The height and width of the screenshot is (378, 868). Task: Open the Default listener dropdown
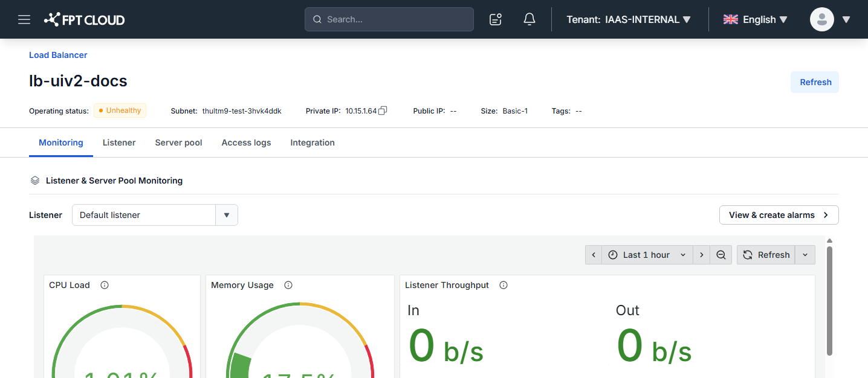[x=155, y=215]
